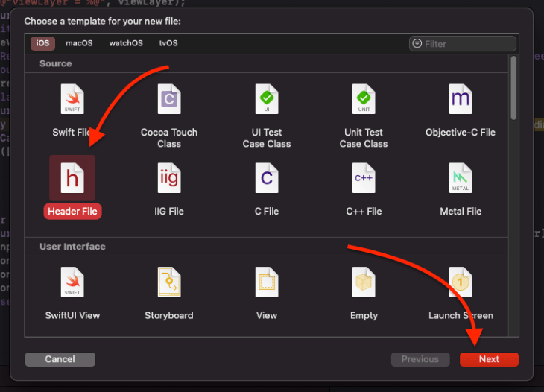Choose the Cocoa Touch Class template
The width and height of the screenshot is (544, 392).
click(169, 100)
